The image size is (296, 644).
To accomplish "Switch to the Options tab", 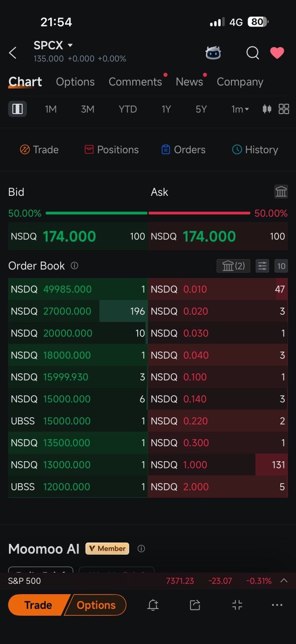I will pyautogui.click(x=75, y=82).
